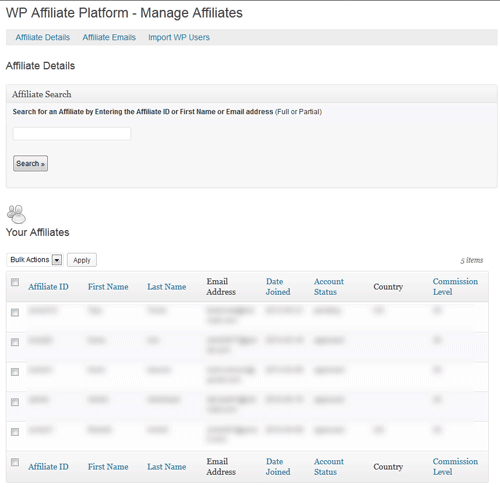This screenshot has width=500, height=487.
Task: Click the '5 items' count text
Action: tap(472, 260)
